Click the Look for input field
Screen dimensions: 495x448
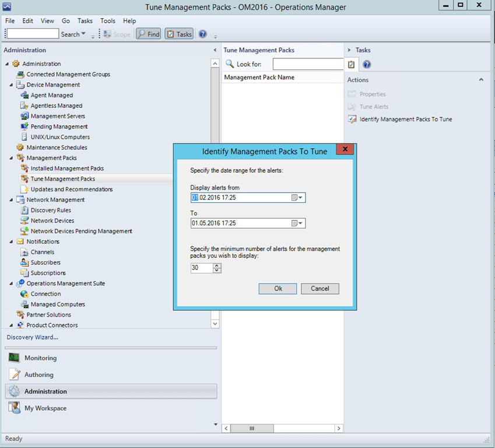pos(308,64)
